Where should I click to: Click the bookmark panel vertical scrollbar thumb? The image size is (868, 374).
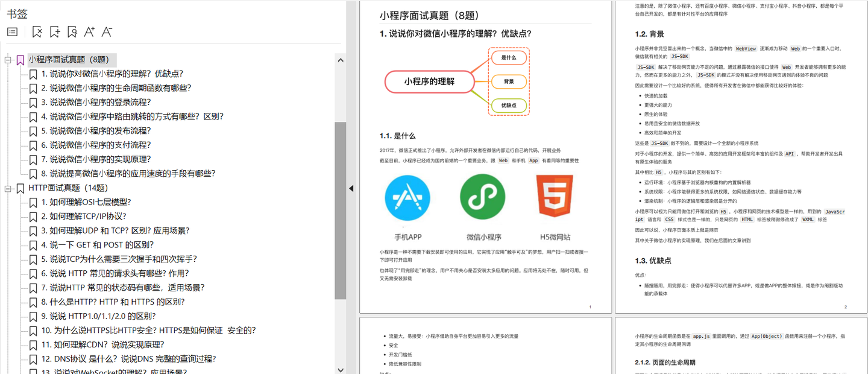click(341, 211)
